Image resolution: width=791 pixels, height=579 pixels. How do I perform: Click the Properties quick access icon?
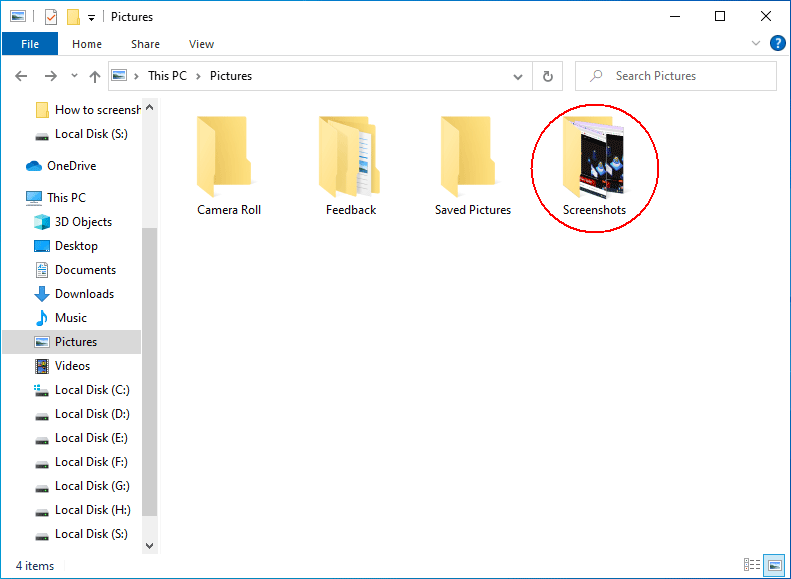click(x=51, y=17)
